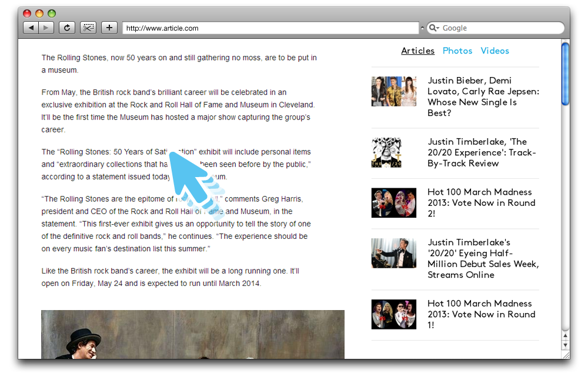Open the Google search magnifier dropdown

pyautogui.click(x=434, y=28)
